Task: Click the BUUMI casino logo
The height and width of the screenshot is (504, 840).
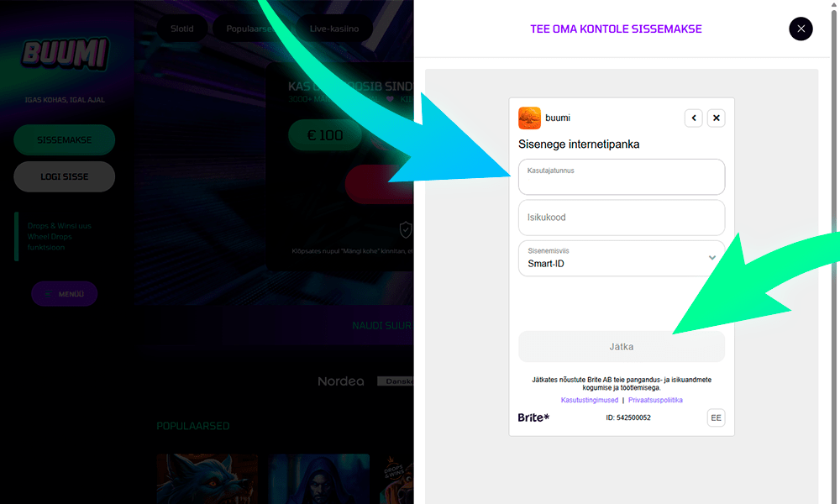Action: coord(66,55)
